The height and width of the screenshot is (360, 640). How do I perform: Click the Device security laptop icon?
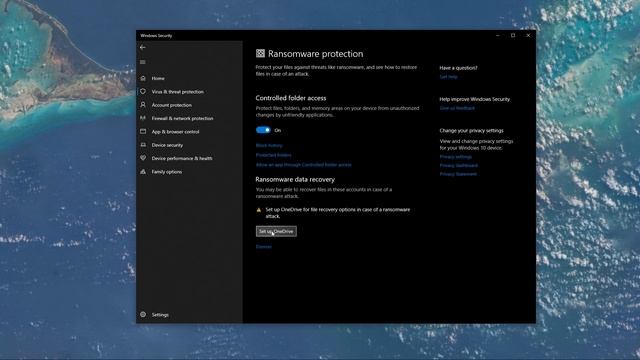[143, 145]
